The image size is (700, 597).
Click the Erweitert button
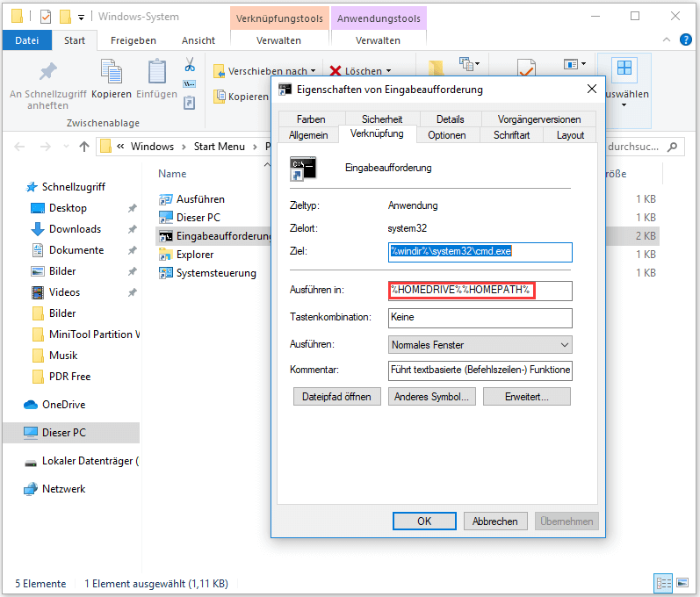[x=526, y=397]
